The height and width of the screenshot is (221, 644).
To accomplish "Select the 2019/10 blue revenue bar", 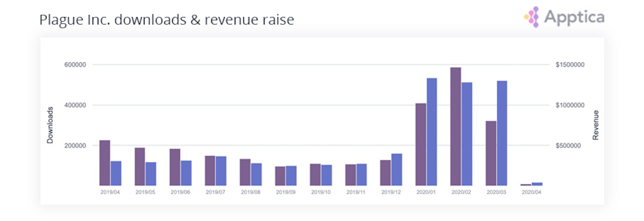I will coord(326,175).
